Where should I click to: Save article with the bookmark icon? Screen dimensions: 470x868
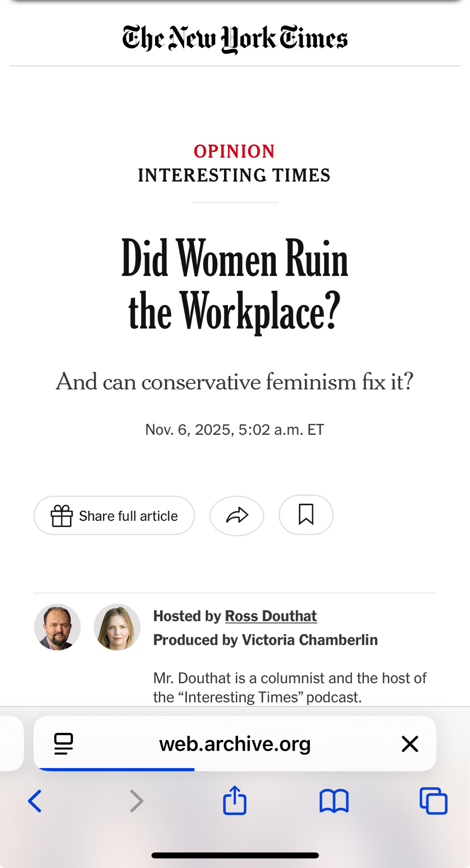pos(306,515)
